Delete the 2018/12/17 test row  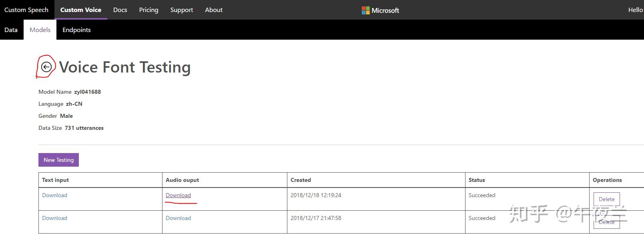pyautogui.click(x=606, y=222)
